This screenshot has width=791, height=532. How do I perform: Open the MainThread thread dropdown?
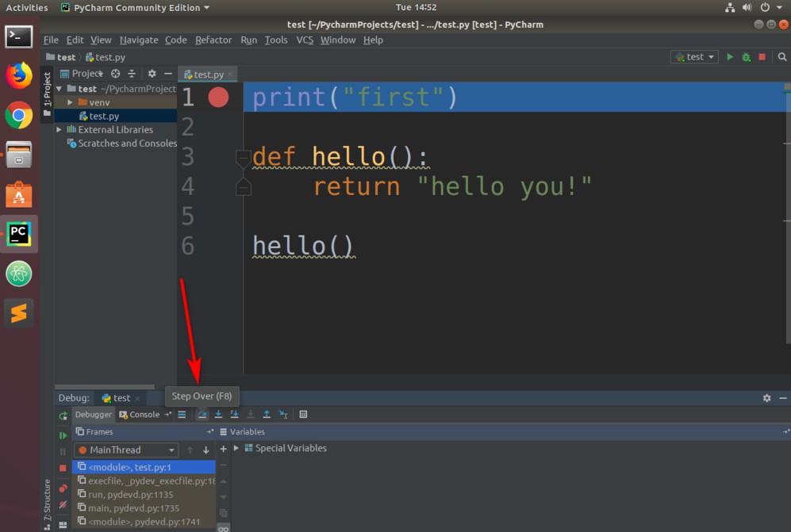tap(126, 450)
